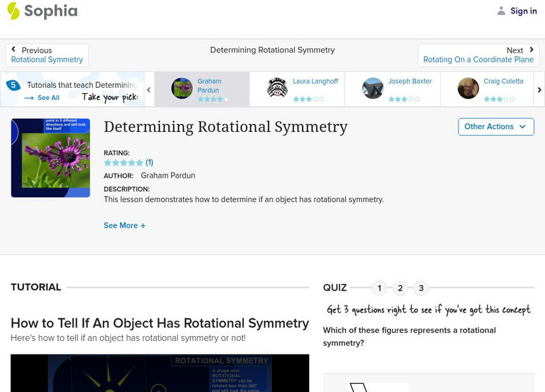Rate lesson using the five-star rating
Image resolution: width=545 pixels, height=392 pixels.
tap(123, 163)
